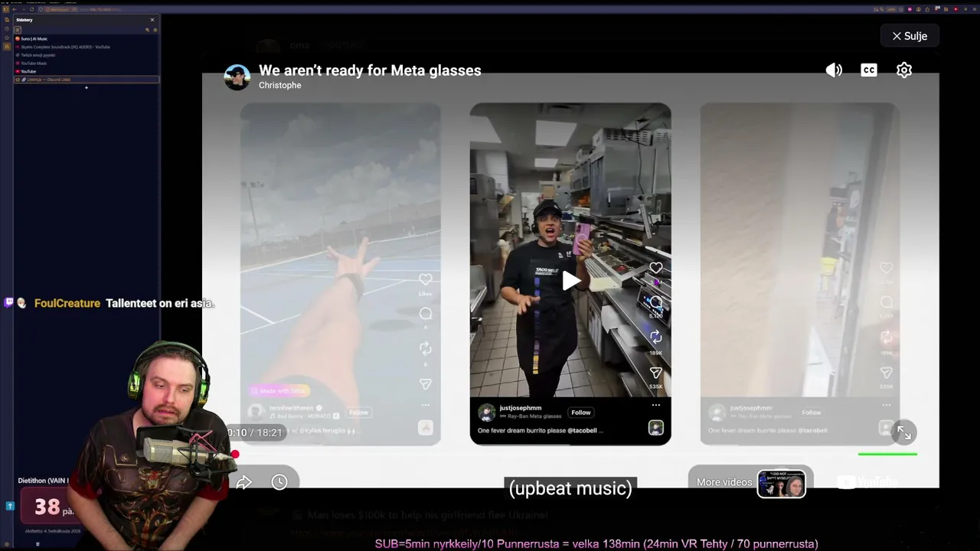Share the left tennis clip with the paper plane
Image resolution: width=980 pixels, height=551 pixels.
(x=426, y=384)
